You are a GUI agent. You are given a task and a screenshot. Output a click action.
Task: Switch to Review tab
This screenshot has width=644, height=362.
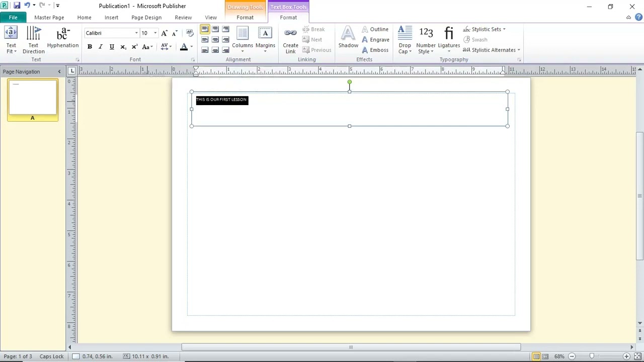point(183,18)
